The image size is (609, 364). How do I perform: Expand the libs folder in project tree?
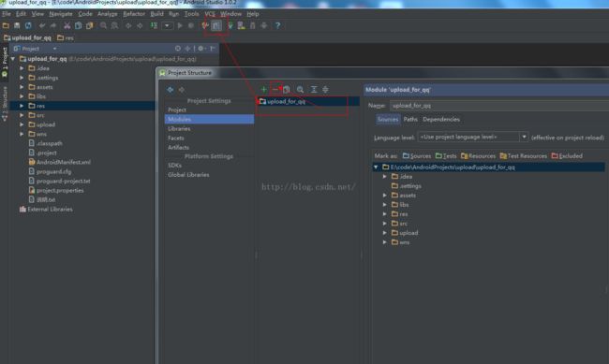tap(22, 96)
